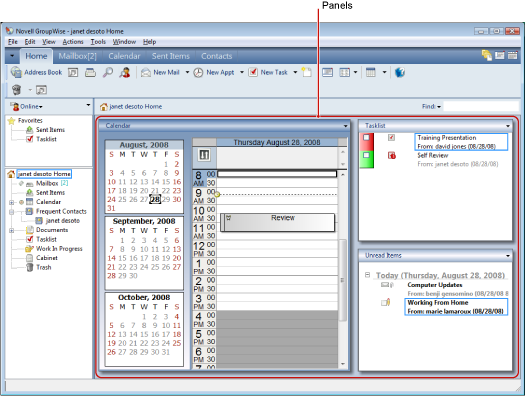Click the New Appt clock icon
The width and height of the screenshot is (525, 396).
(198, 72)
